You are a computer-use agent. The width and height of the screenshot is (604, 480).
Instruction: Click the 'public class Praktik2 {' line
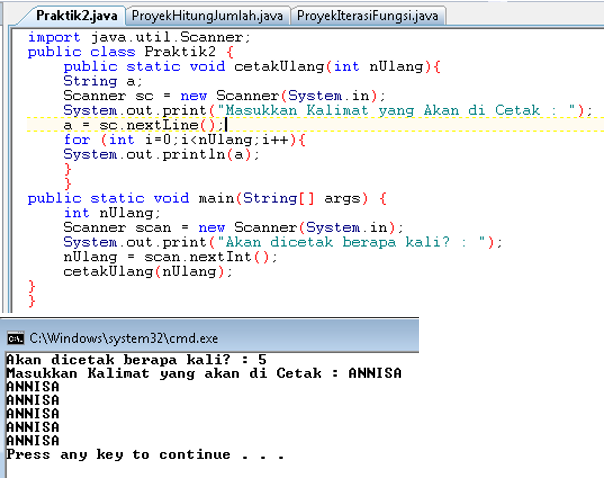[131, 52]
